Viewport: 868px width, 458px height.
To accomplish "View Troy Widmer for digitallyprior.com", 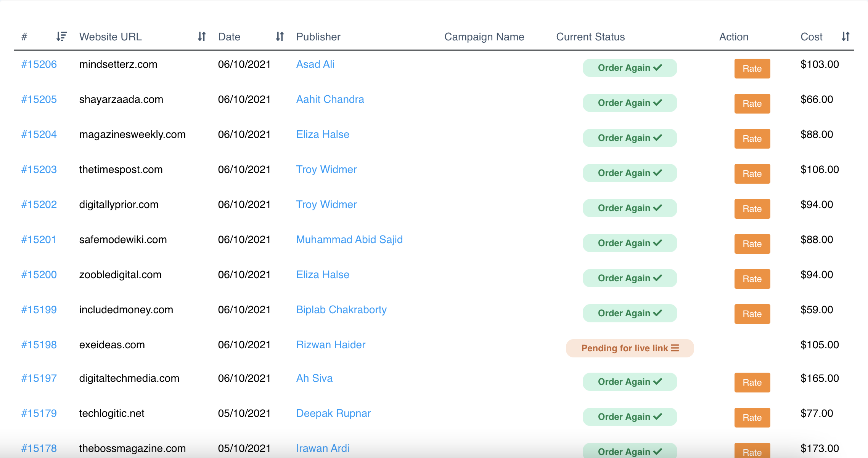I will [326, 204].
